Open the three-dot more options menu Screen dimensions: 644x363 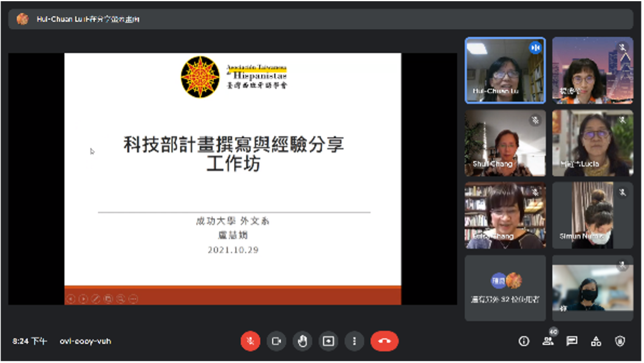(354, 341)
